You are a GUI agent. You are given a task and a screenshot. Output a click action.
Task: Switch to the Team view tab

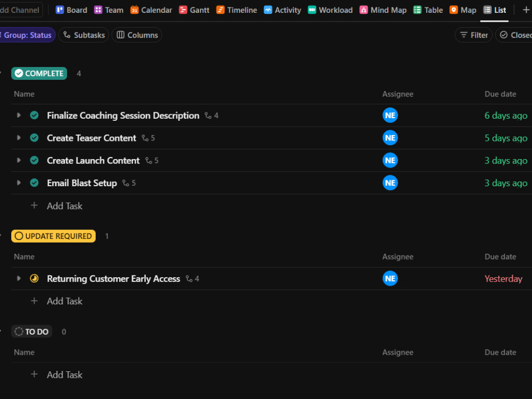[x=109, y=10]
